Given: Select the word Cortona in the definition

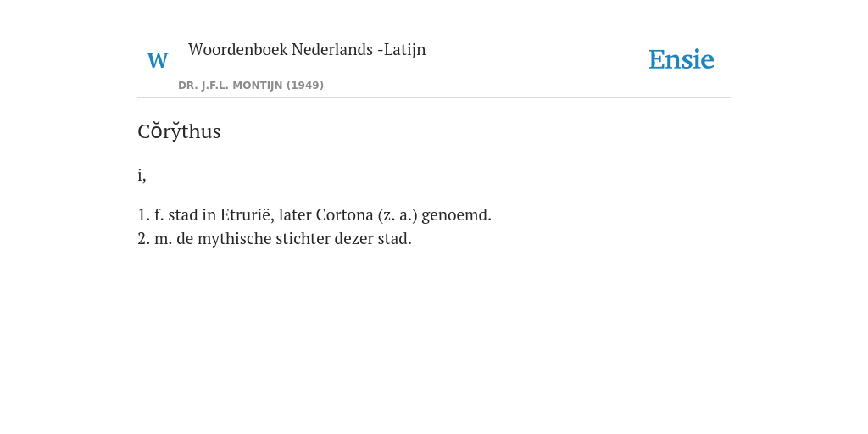Looking at the screenshot, I should (x=344, y=214).
